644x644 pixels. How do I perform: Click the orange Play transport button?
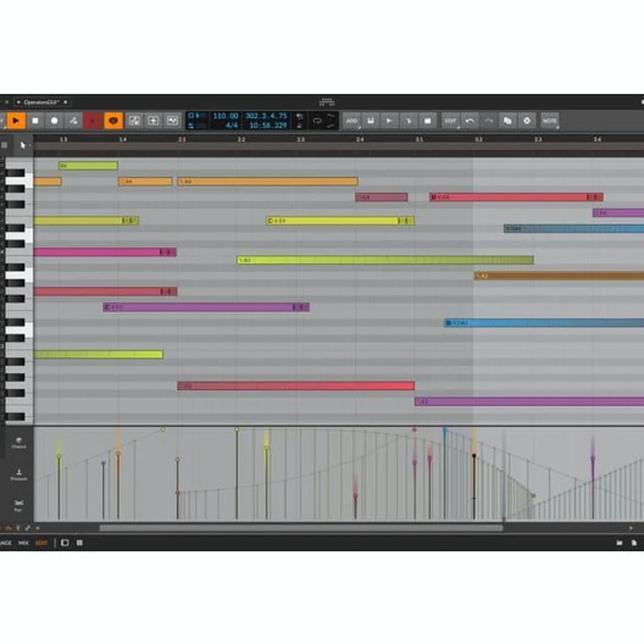click(x=16, y=121)
